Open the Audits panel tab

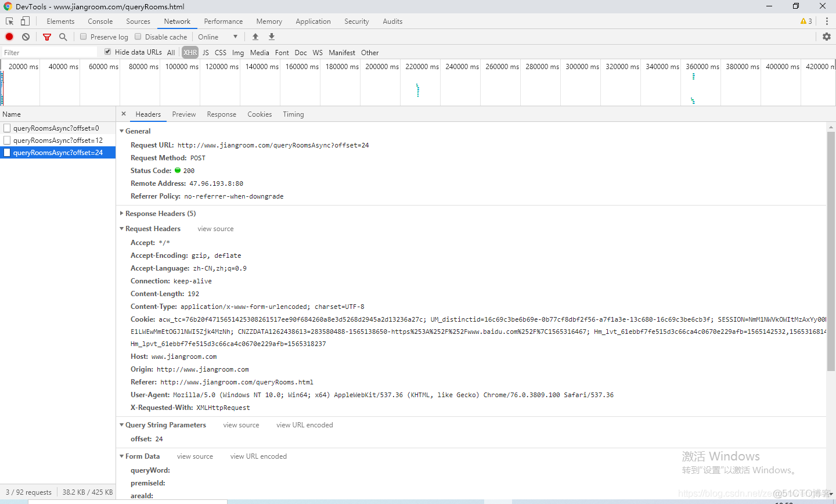(x=392, y=21)
